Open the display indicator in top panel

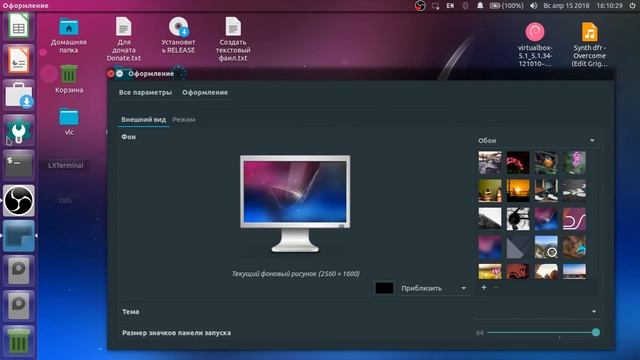coord(436,6)
